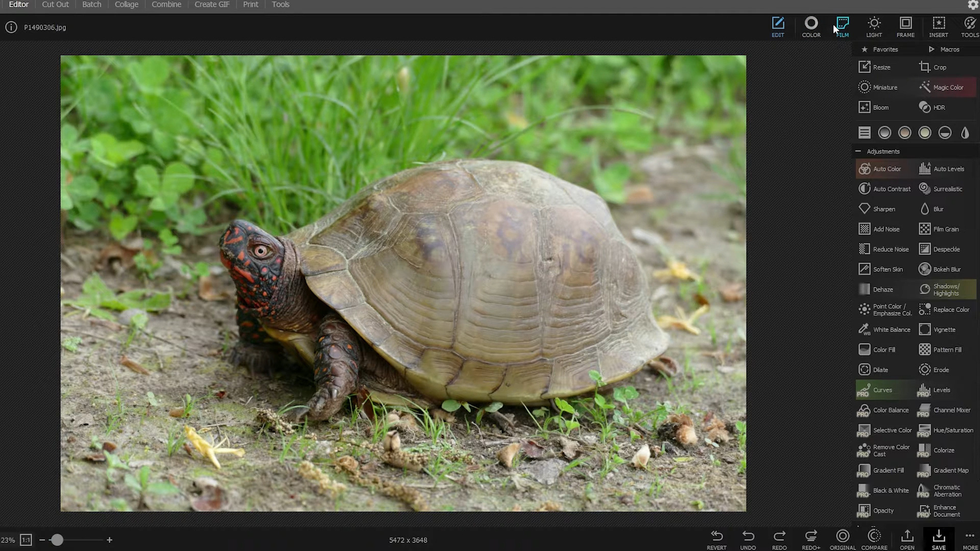
Task: Click UNDO button
Action: tap(748, 540)
